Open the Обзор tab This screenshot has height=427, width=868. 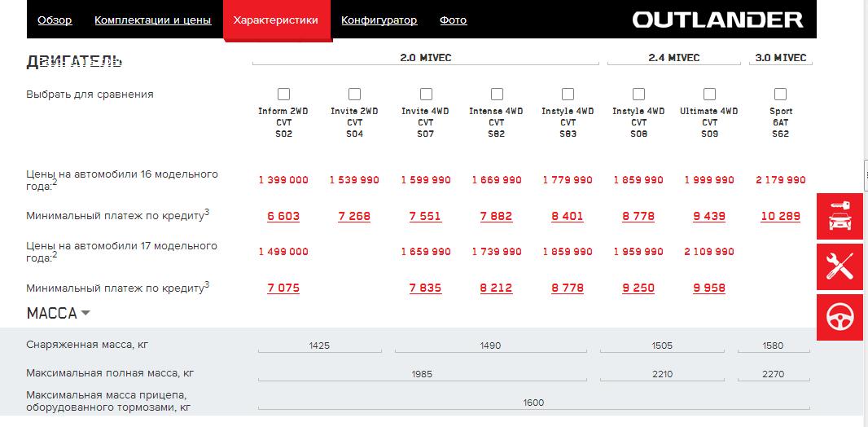[x=55, y=20]
